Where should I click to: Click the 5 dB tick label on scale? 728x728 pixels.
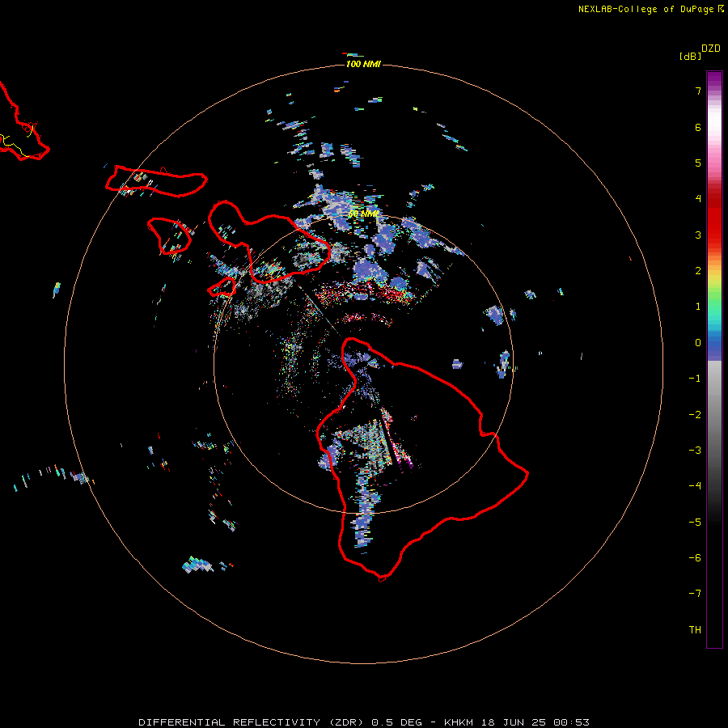coord(698,163)
